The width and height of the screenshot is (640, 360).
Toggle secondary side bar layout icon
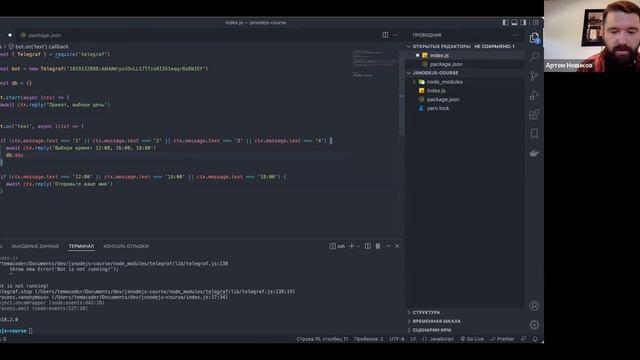[x=523, y=22]
